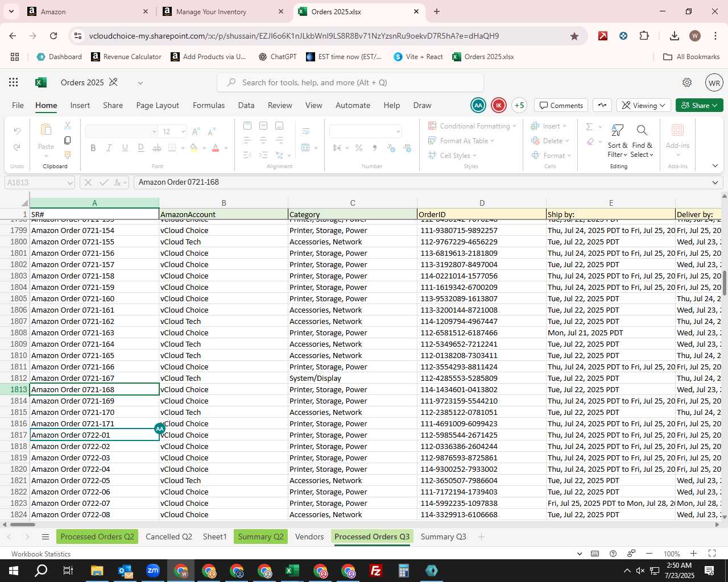
Task: Click the Comments button
Action: (x=561, y=105)
